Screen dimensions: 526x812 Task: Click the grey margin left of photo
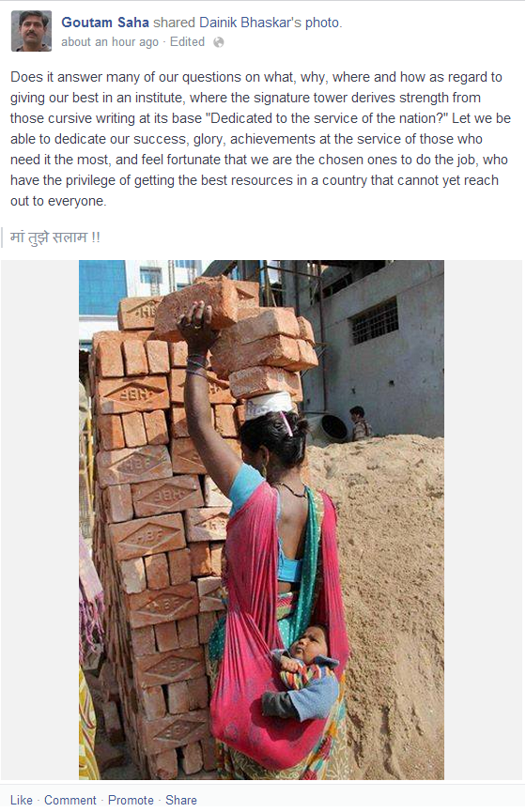[x=39, y=519]
